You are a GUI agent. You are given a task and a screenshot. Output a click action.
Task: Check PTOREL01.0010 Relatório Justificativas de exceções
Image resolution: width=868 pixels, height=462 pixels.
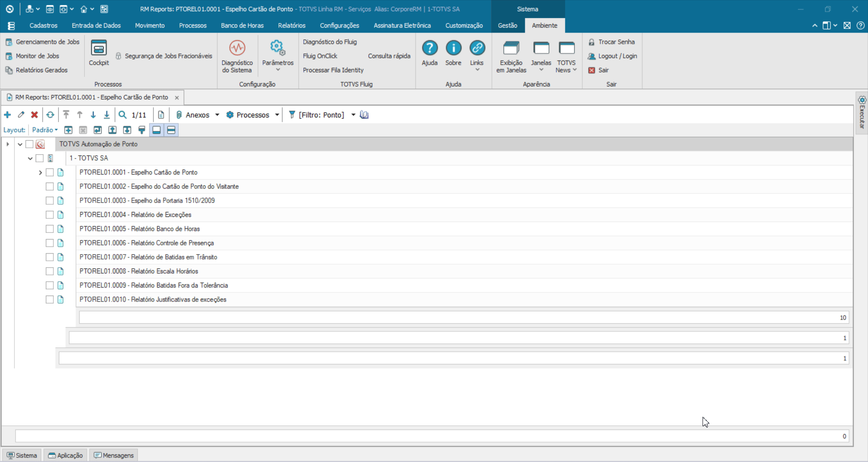coord(50,300)
